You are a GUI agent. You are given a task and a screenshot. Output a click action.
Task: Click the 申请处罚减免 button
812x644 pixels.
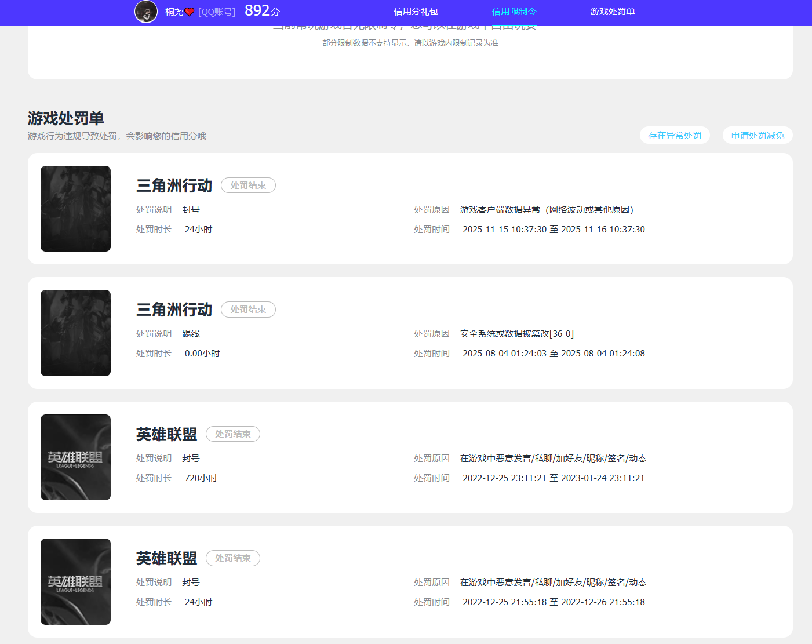757,134
